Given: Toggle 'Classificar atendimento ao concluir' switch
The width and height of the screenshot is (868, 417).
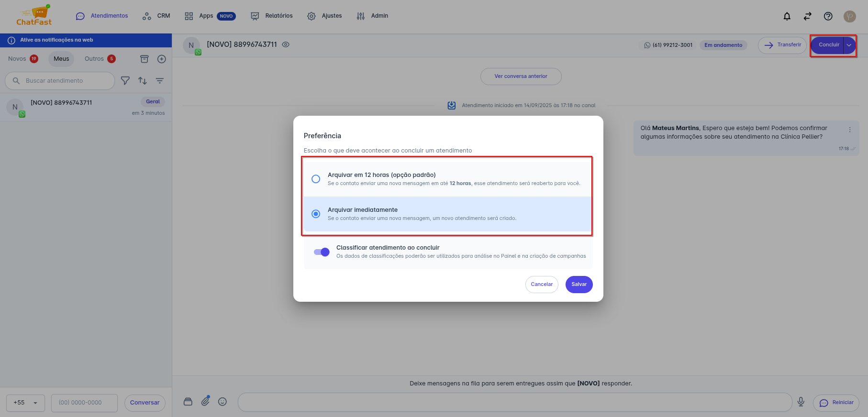Looking at the screenshot, I should pos(322,252).
